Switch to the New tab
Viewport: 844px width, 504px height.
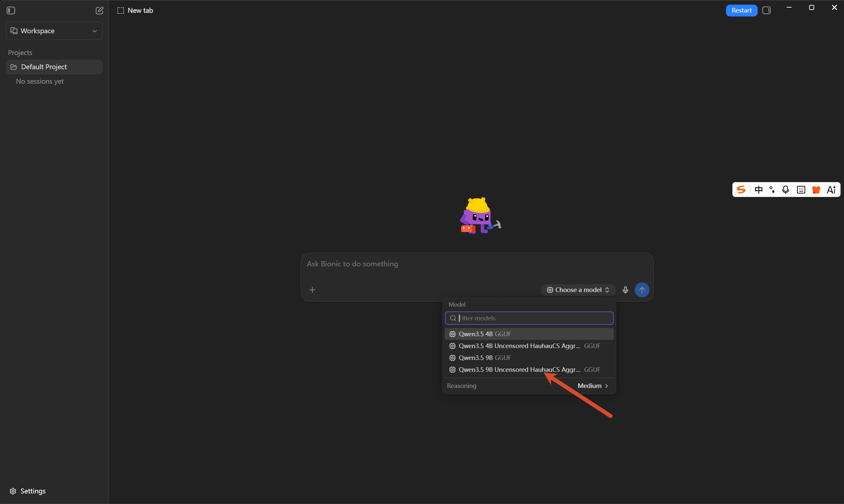point(135,11)
